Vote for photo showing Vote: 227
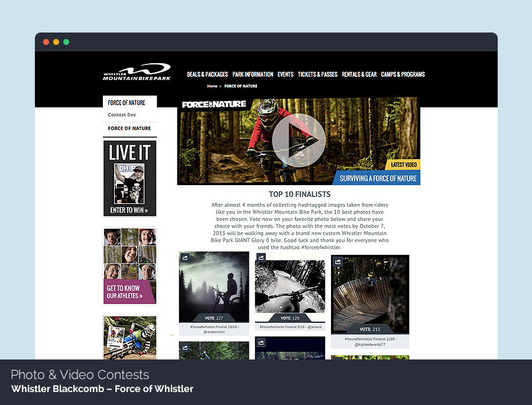Image resolution: width=532 pixels, height=405 pixels. (214, 318)
